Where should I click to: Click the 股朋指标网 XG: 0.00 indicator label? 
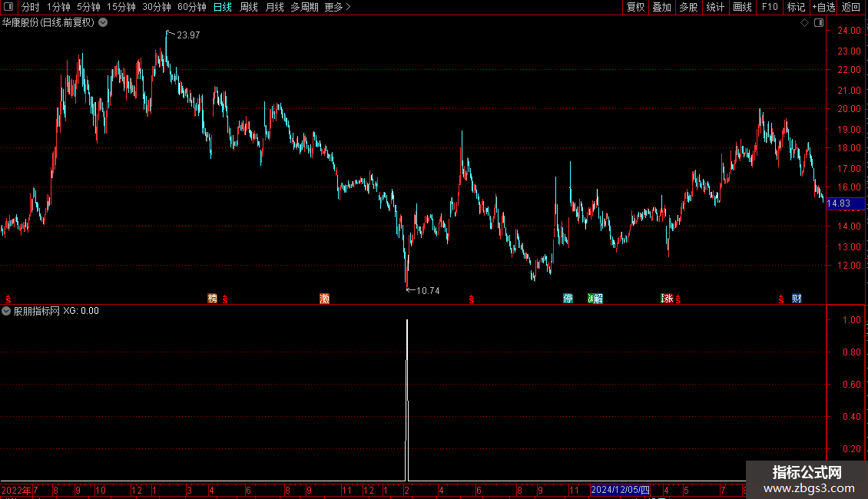56,311
